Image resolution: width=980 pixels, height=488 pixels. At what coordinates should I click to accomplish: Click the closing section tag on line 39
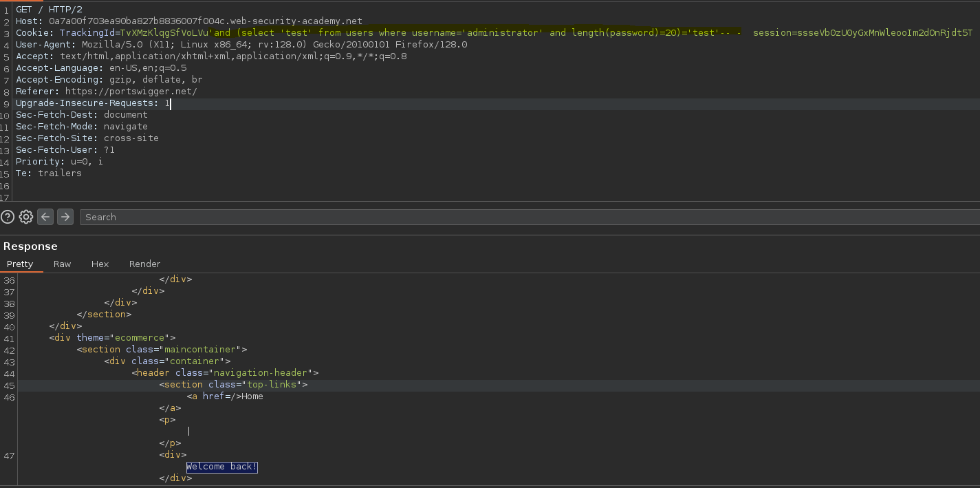click(104, 315)
